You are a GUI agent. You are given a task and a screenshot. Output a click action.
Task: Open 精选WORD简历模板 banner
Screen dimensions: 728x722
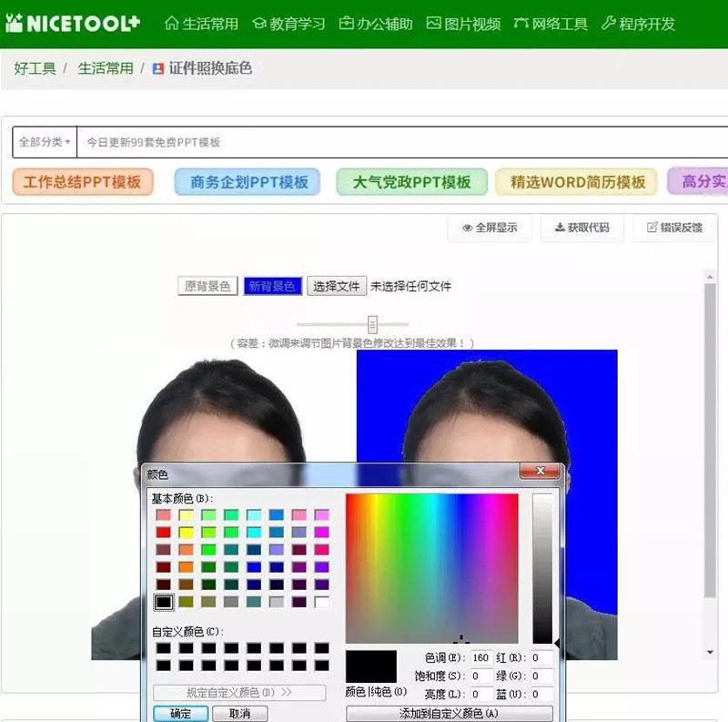pyautogui.click(x=576, y=182)
